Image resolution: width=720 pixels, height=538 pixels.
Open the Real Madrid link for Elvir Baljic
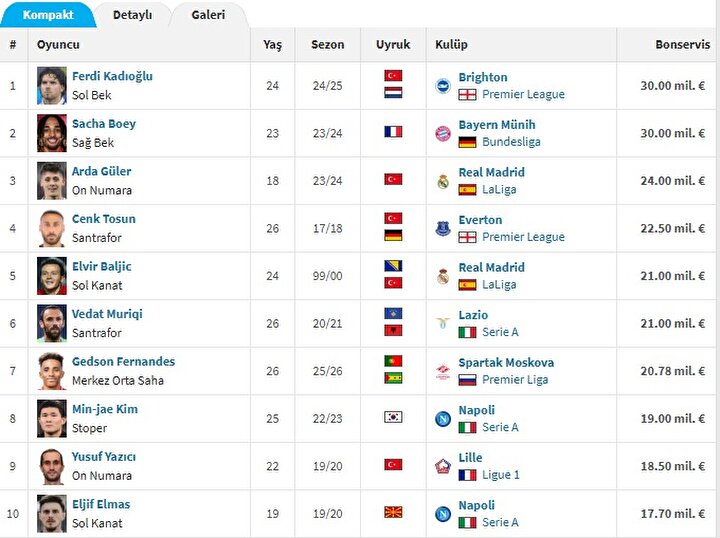click(x=491, y=267)
